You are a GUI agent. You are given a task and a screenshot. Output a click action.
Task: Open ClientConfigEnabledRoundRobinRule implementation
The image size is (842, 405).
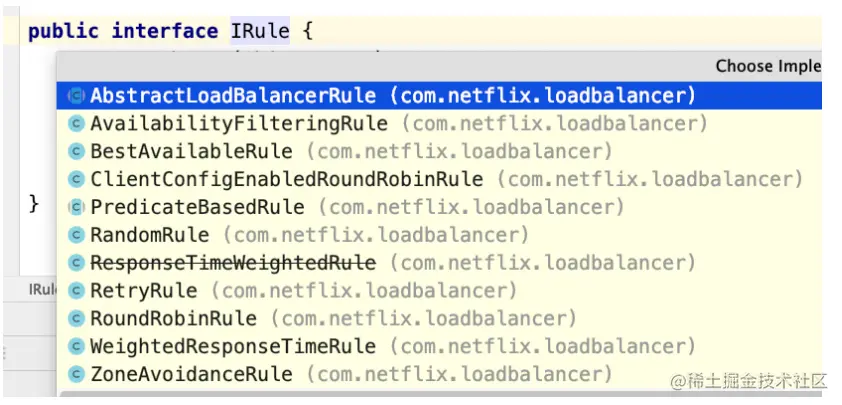[x=439, y=179]
